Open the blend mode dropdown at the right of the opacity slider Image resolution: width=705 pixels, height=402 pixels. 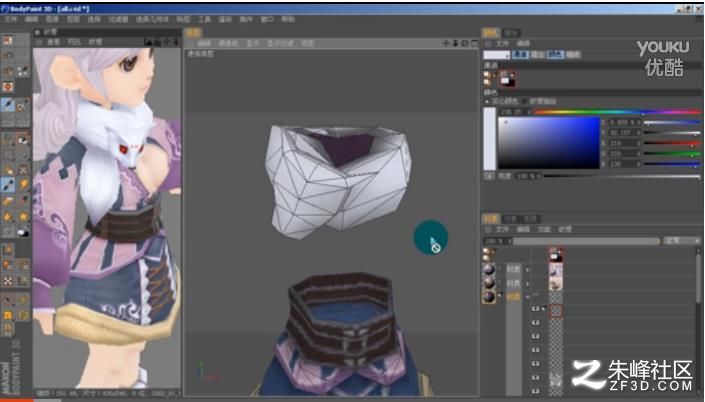(x=681, y=241)
